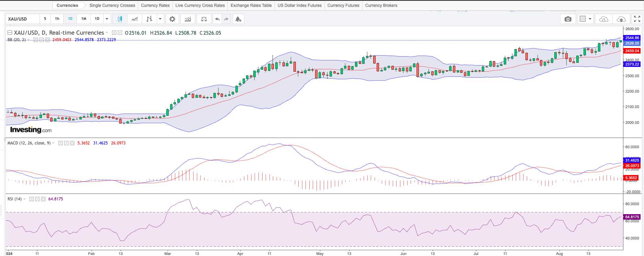Screen dimensions: 644x256
Task: Open the time interval dropdown arrow
Action: click(107, 19)
